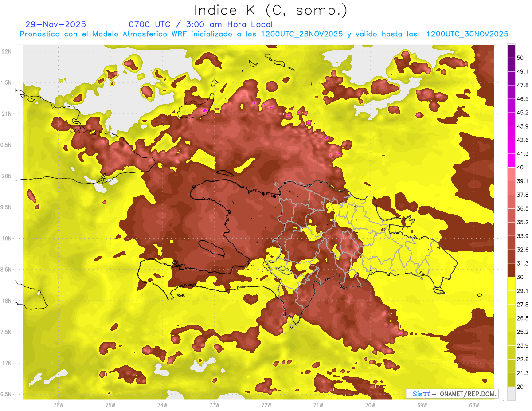Click the "22.6" color scale label

522,360
